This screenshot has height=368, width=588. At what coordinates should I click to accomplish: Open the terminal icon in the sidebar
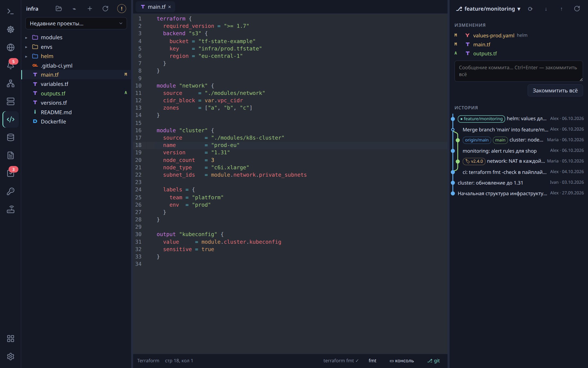point(10,11)
